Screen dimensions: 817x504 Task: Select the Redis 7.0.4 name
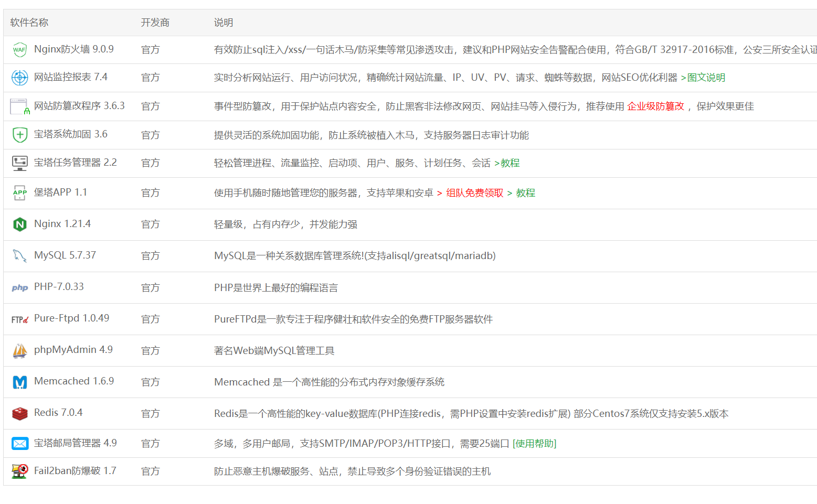58,413
